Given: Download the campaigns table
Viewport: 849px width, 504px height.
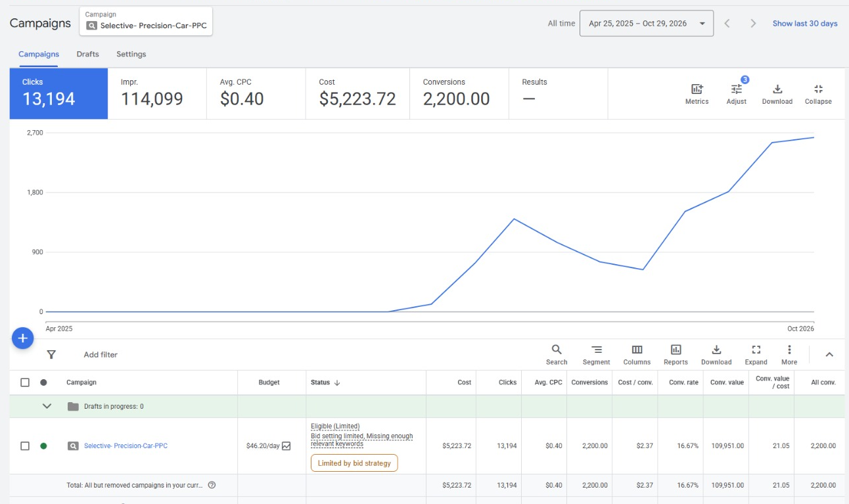Looking at the screenshot, I should pyautogui.click(x=716, y=355).
